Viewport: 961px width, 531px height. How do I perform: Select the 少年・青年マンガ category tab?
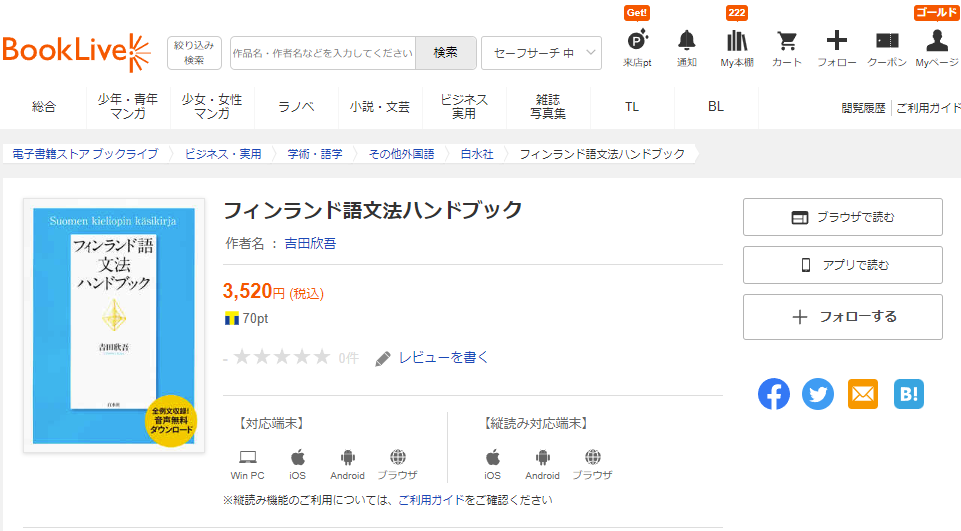coord(128,107)
